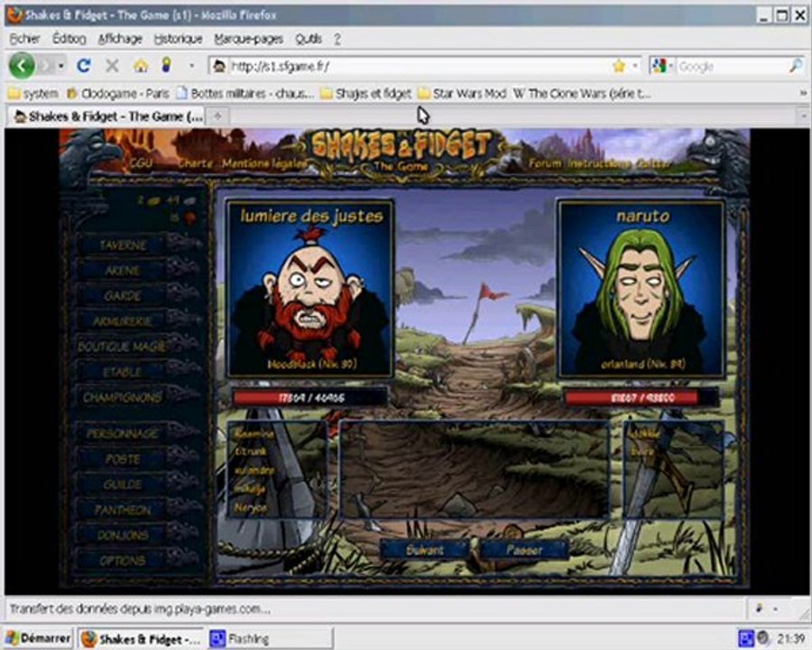Open the 'Shajes et fidget' bookmark folder

366,94
